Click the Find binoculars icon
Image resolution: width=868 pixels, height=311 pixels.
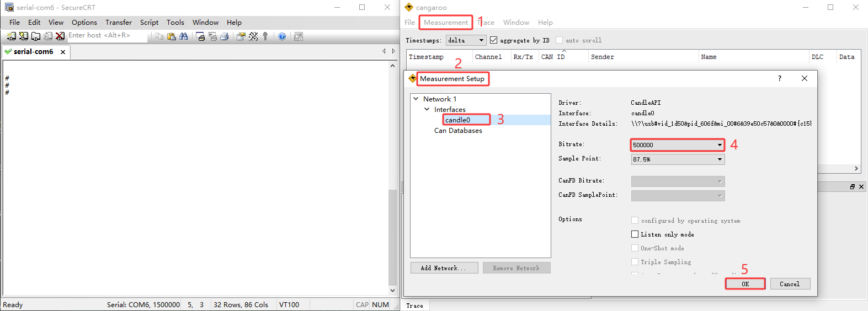(184, 36)
